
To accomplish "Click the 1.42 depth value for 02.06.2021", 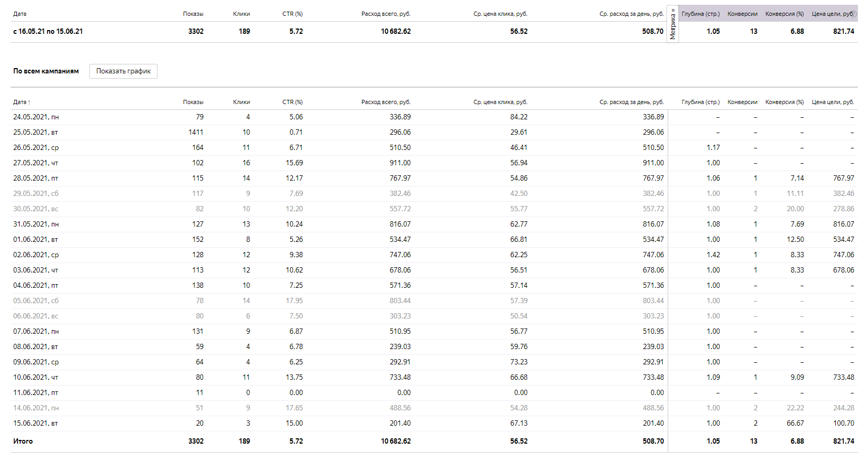I will click(713, 255).
